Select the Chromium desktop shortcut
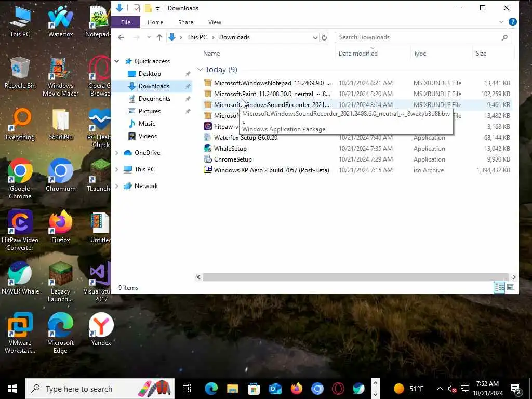Image resolution: width=532 pixels, height=399 pixels. coord(60,176)
